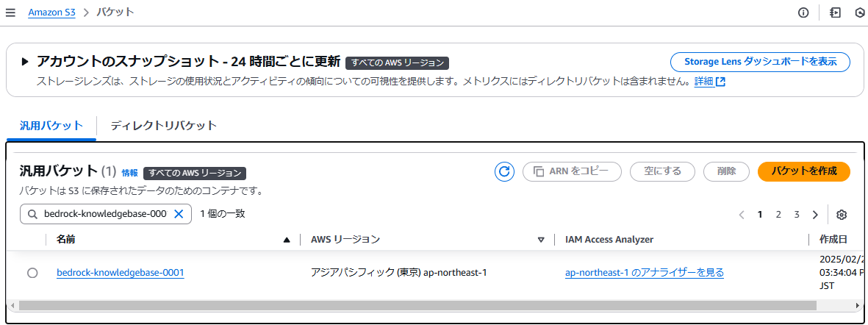Go to next page of buckets
This screenshot has height=325, width=868.
click(815, 215)
